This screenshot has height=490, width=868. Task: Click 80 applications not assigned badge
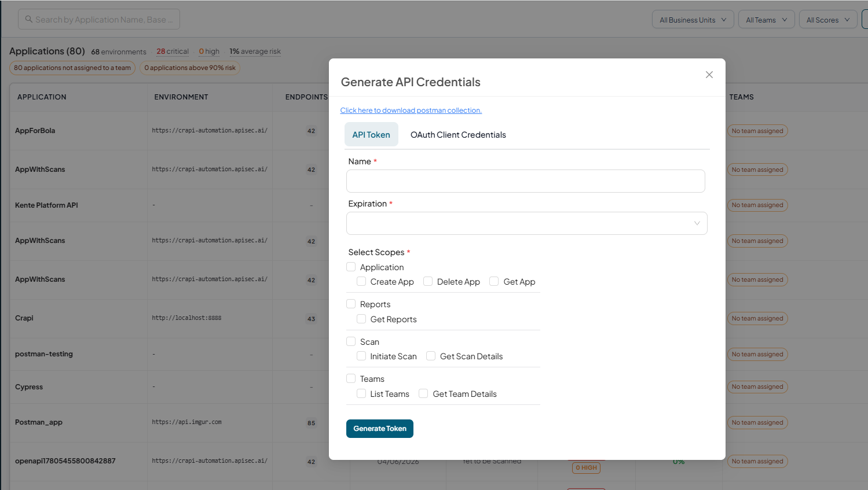(72, 68)
